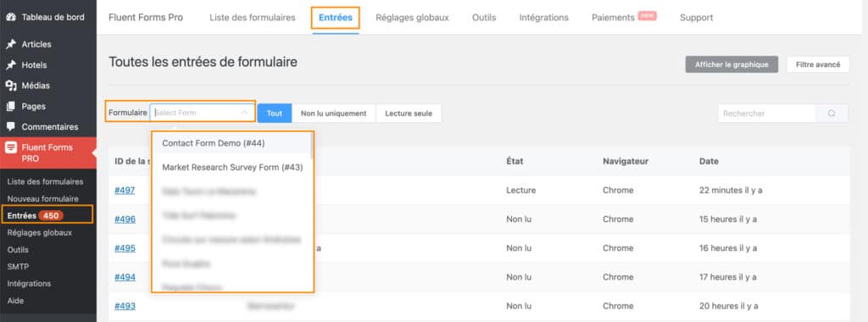Open the Outils top tab
Image resolution: width=868 pixels, height=322 pixels.
pyautogui.click(x=484, y=18)
